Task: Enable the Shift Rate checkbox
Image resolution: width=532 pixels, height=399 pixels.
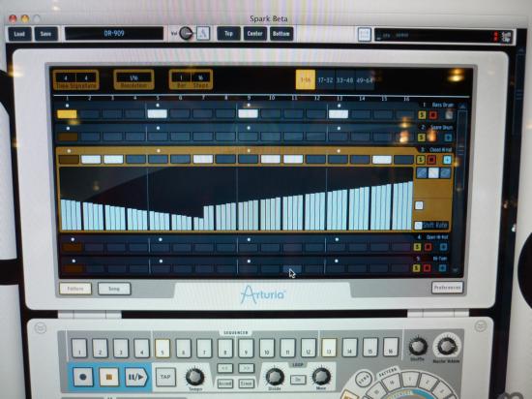Action: pyautogui.click(x=419, y=225)
